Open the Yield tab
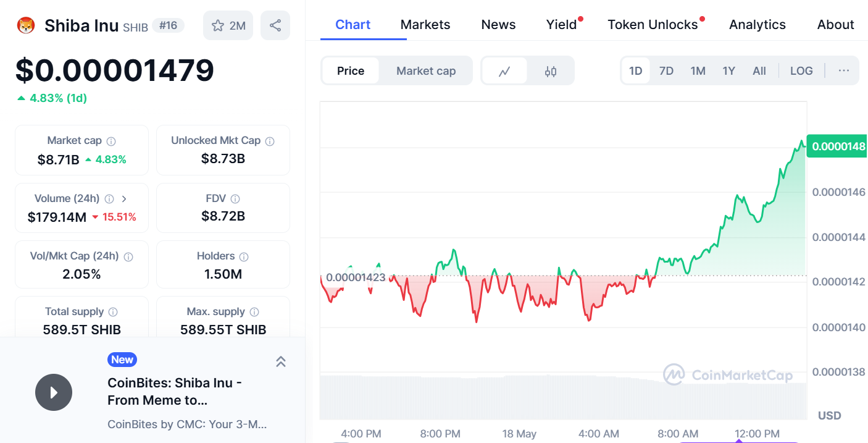This screenshot has width=868, height=443. tap(561, 25)
